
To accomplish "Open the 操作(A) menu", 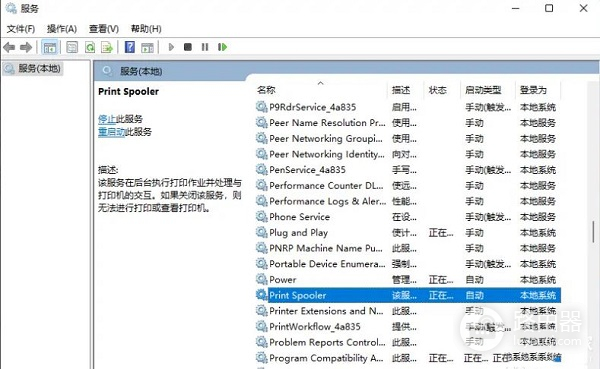I will pyautogui.click(x=62, y=29).
